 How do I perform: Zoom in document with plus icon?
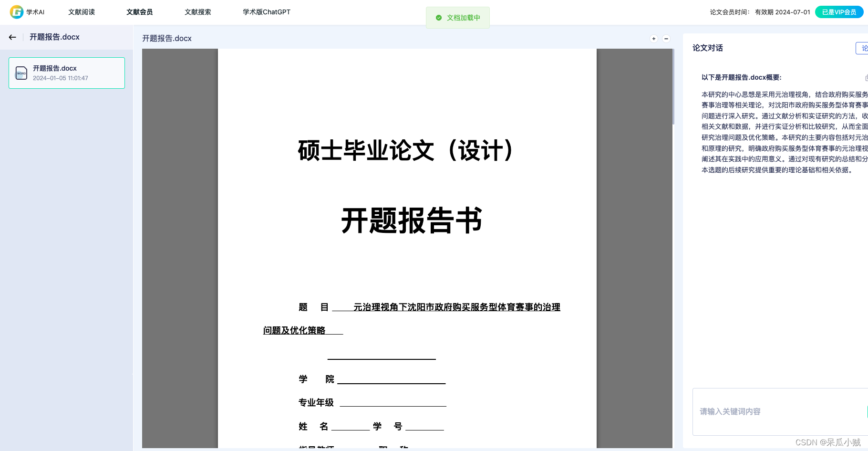(x=654, y=39)
